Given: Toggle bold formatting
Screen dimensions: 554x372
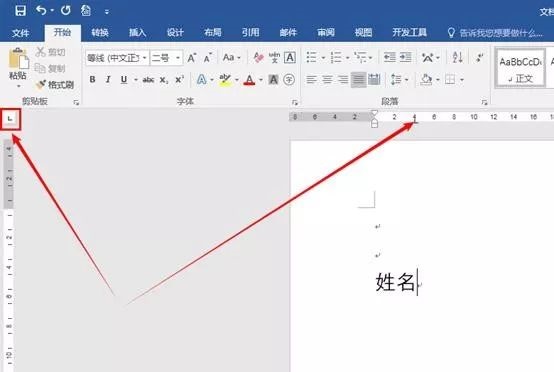Looking at the screenshot, I should 92,79.
